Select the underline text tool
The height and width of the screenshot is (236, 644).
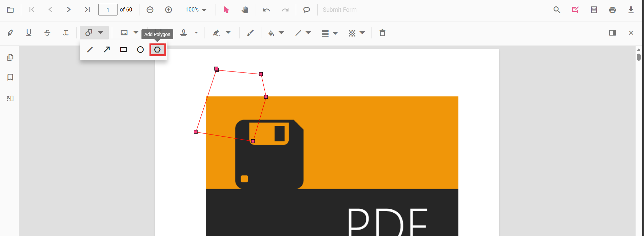[x=29, y=33]
